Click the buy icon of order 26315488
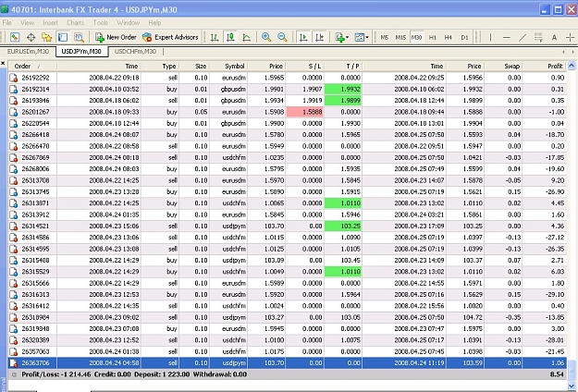Screen dimensions: 578x392 tap(14, 261)
